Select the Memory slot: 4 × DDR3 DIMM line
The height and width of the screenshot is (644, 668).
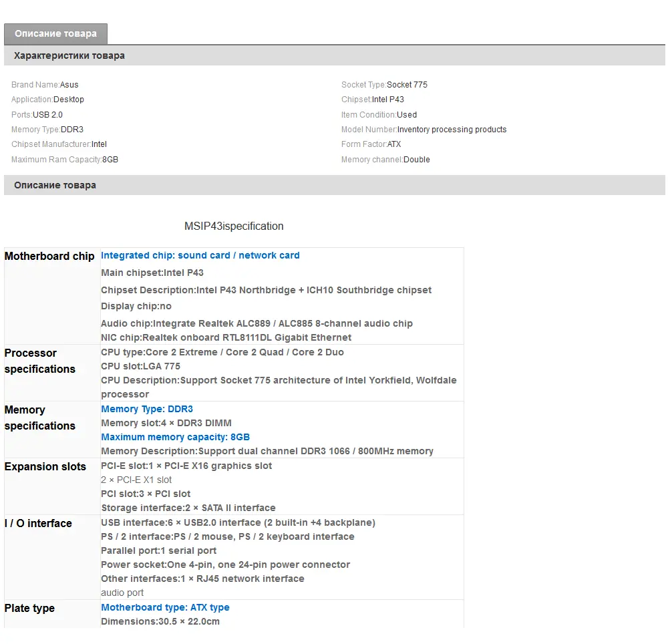[166, 423]
